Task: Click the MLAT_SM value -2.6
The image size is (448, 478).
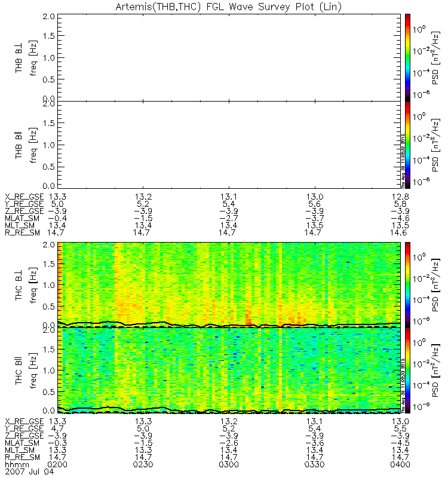Action: pyautogui.click(x=229, y=443)
